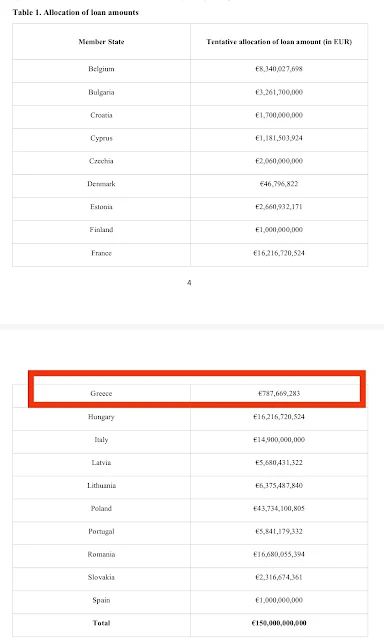Click the France row label
Screen dimensions: 384x640
coord(101,253)
